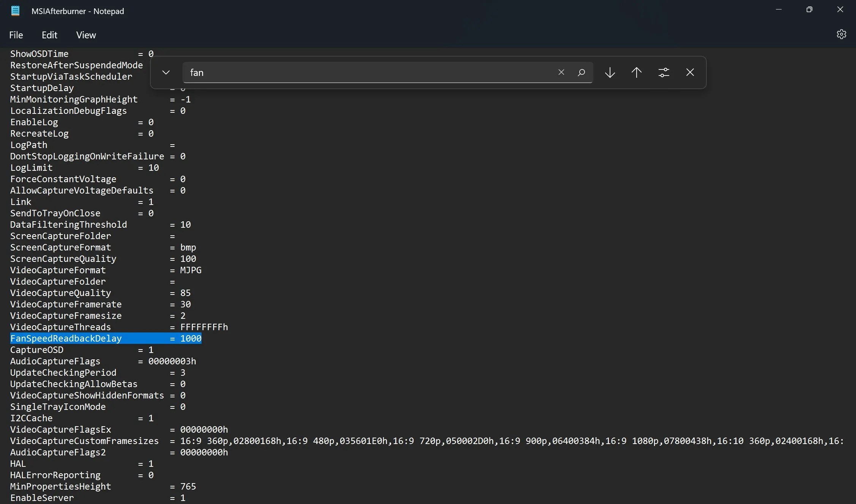Place cursor on EnableServer line
856x504 pixels.
[x=42, y=498]
